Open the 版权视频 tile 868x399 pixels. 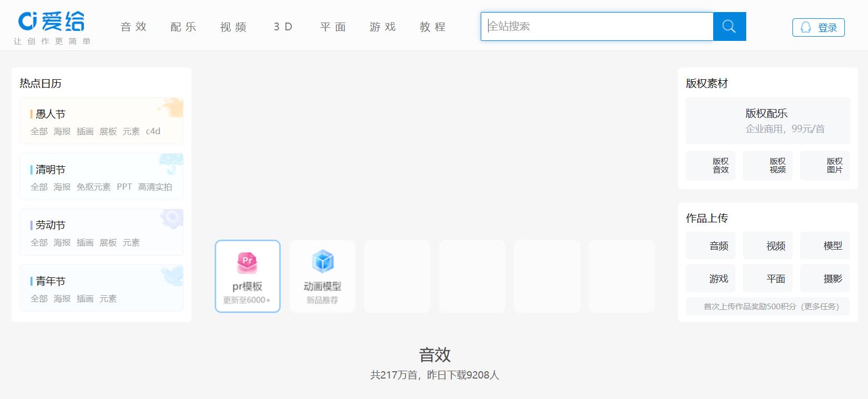coord(768,166)
